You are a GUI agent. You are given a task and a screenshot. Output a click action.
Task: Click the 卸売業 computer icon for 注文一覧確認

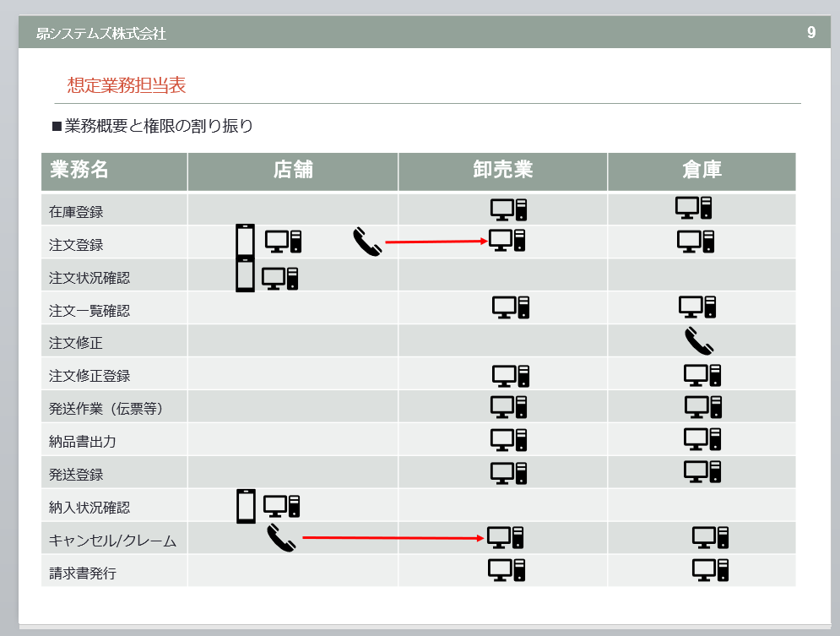511,307
